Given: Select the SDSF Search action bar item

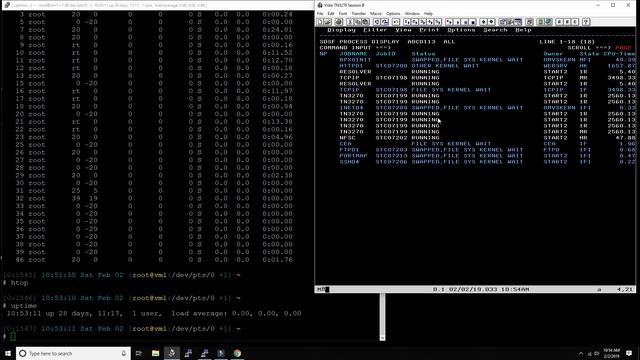Looking at the screenshot, I should click(496, 30).
